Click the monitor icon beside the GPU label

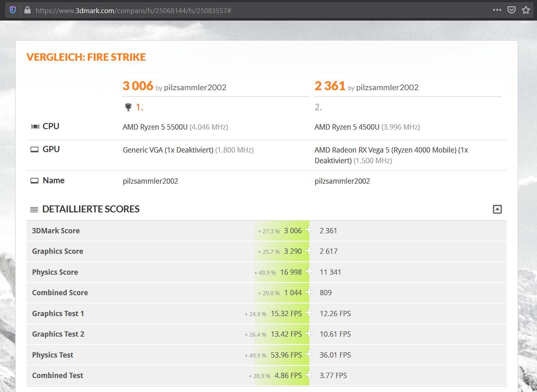click(34, 150)
